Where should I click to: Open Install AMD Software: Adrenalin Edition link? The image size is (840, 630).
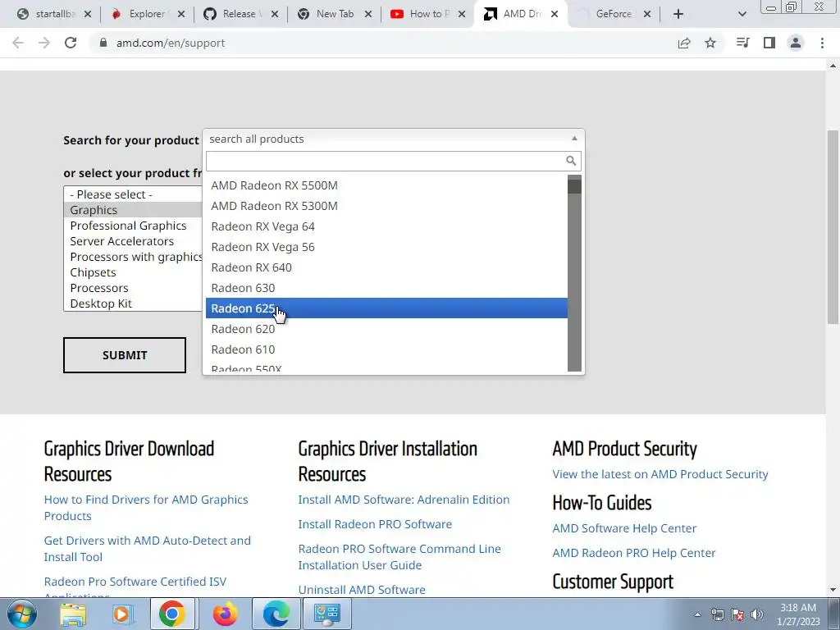click(x=404, y=500)
